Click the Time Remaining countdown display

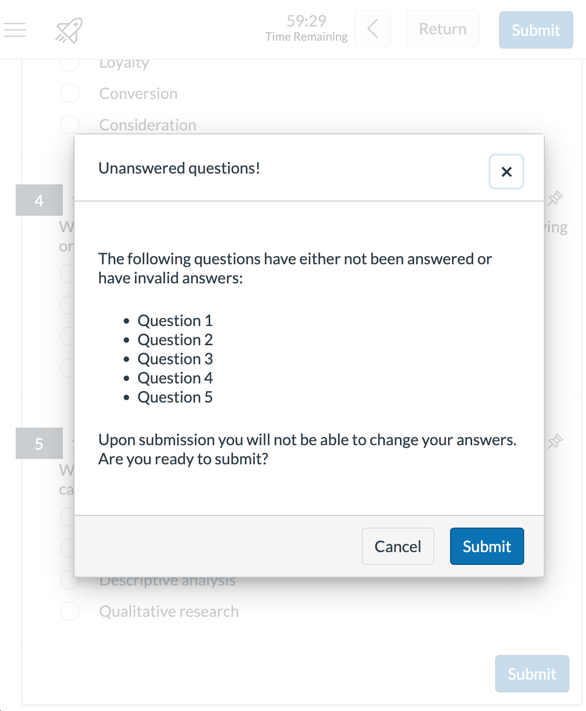pos(306,28)
